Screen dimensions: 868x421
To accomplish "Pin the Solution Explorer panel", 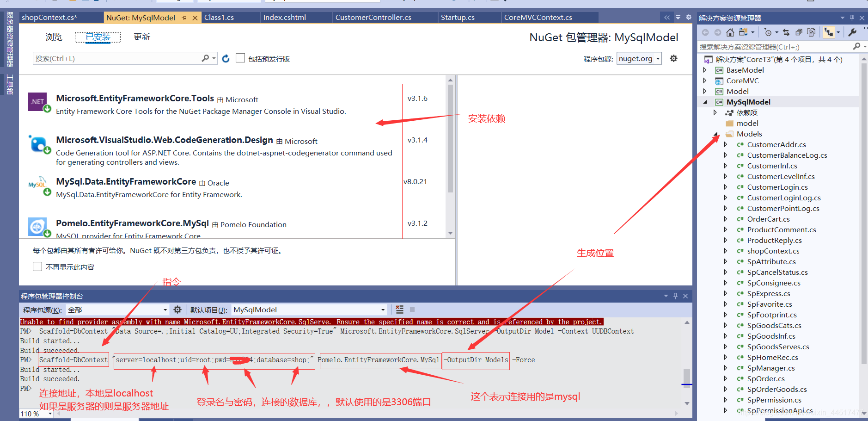I will click(852, 18).
